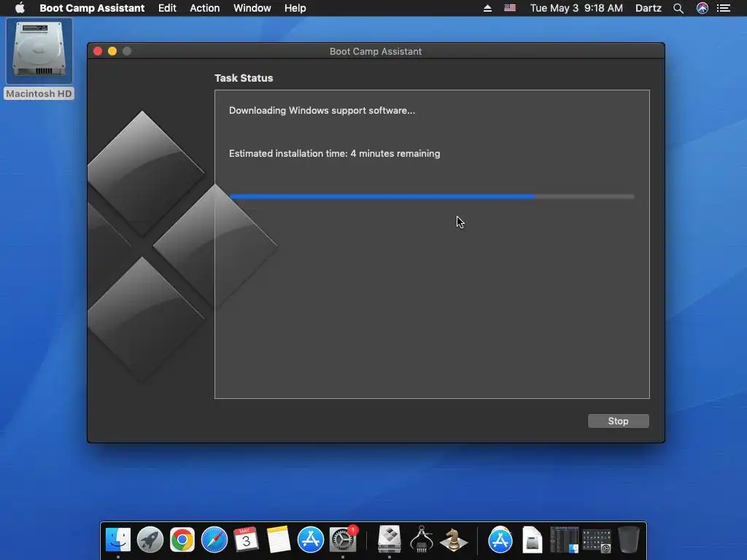Open System Preferences with update badge
Screen dimensions: 747x560
(x=343, y=540)
